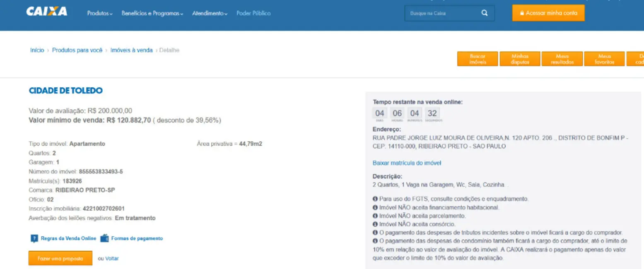Click info icon beside consórcio notice
This screenshot has height=269, width=644.
tap(375, 224)
